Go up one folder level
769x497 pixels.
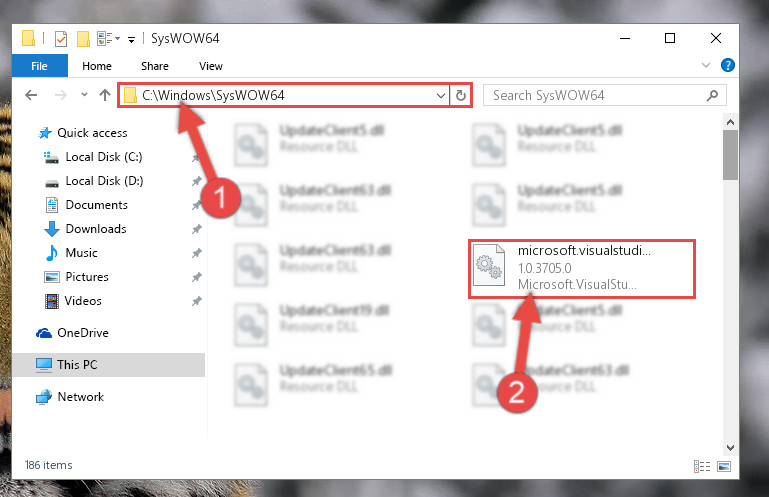click(x=104, y=95)
